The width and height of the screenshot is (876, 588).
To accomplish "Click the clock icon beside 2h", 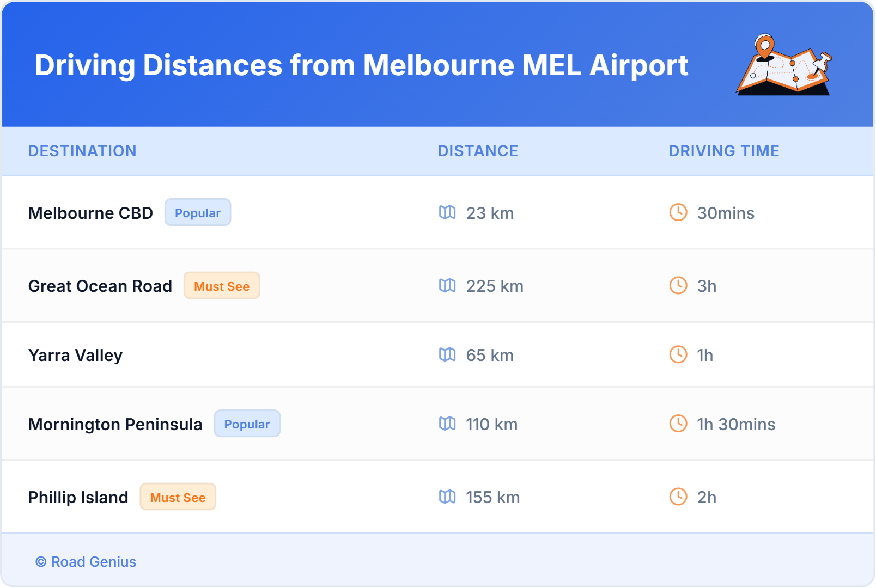I will tap(678, 497).
